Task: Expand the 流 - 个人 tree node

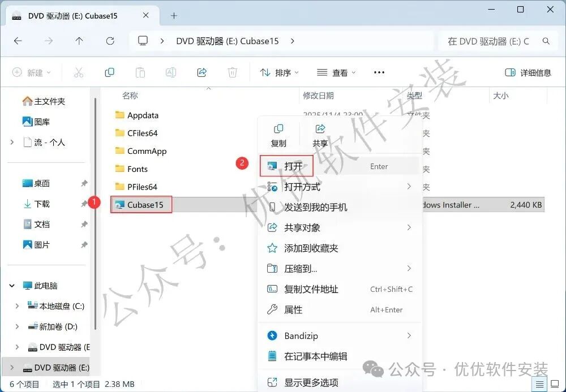Action: point(12,142)
